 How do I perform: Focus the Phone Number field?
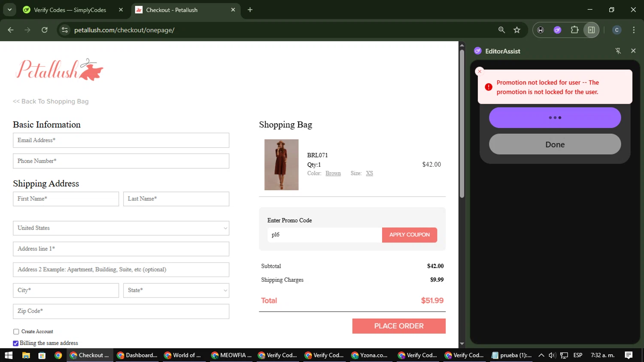pyautogui.click(x=121, y=161)
